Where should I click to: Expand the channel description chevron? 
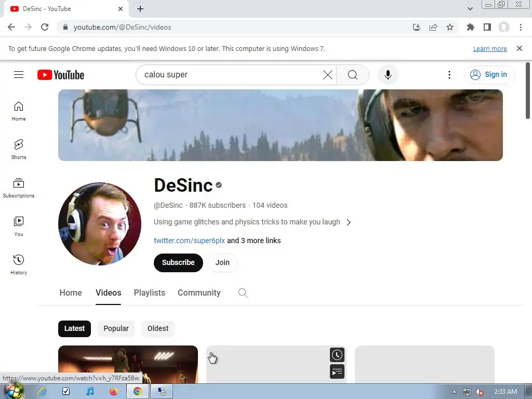pyautogui.click(x=349, y=222)
